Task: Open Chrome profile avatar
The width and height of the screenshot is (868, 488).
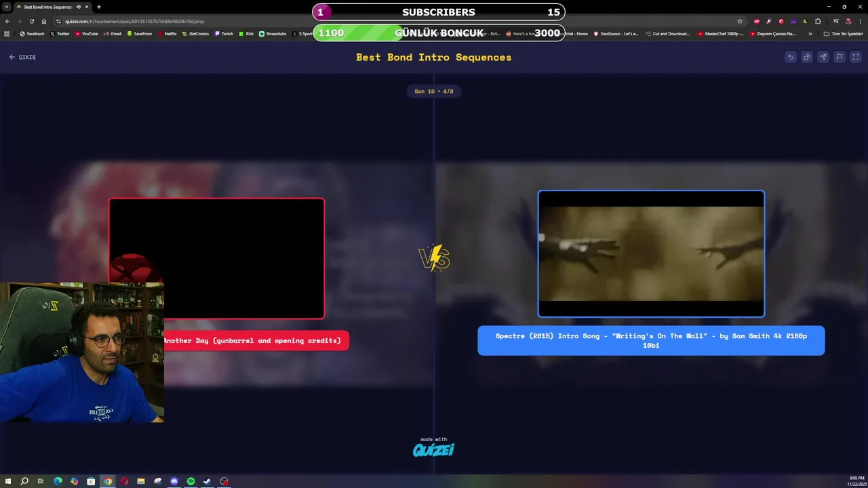Action: (x=848, y=21)
